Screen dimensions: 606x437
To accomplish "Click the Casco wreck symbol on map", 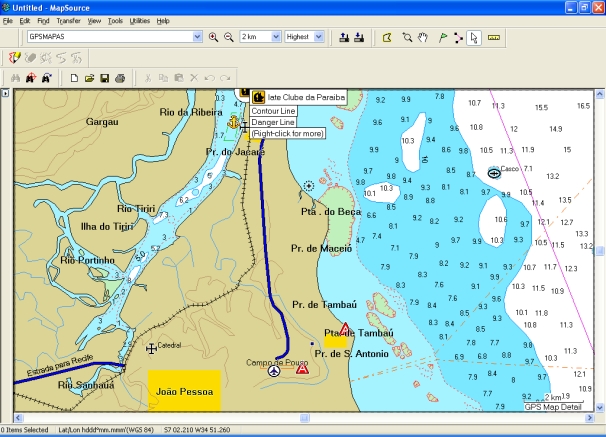I will 493,173.
